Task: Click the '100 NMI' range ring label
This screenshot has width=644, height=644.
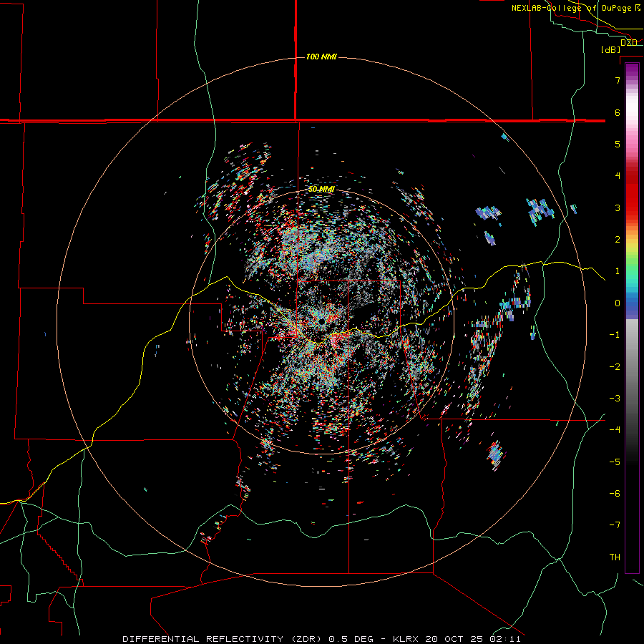Action: [321, 57]
